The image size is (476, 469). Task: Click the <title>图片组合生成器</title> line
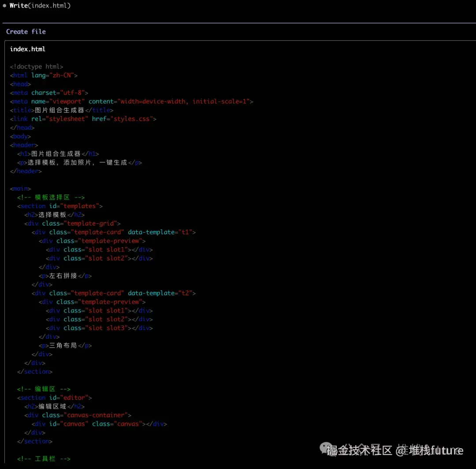click(x=62, y=110)
